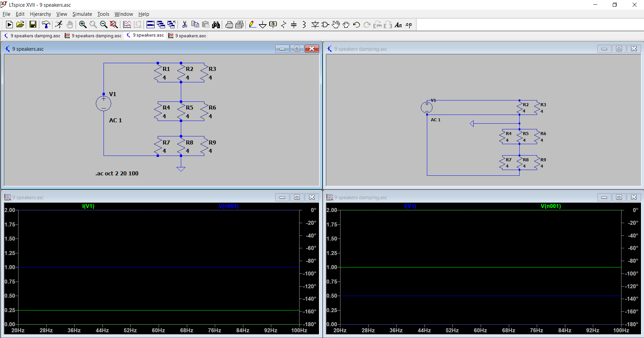Click the green I(V1) trace label
This screenshot has height=338, width=644.
click(x=88, y=206)
